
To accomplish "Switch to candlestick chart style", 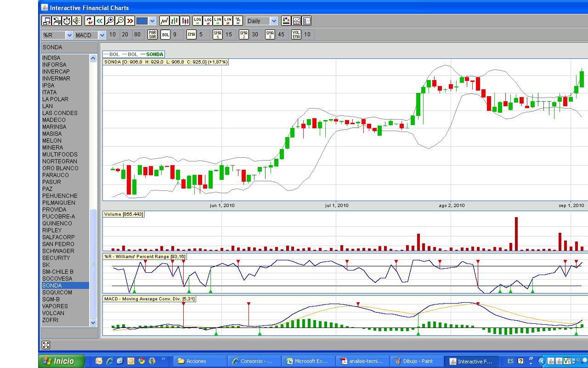I will 185,21.
